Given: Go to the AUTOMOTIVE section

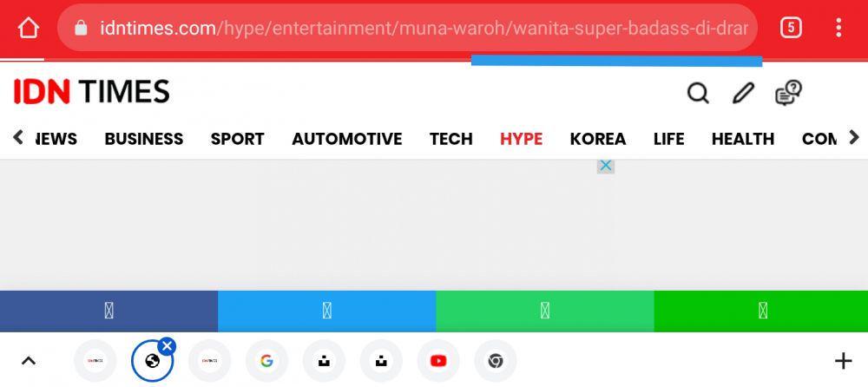Looking at the screenshot, I should (x=347, y=139).
